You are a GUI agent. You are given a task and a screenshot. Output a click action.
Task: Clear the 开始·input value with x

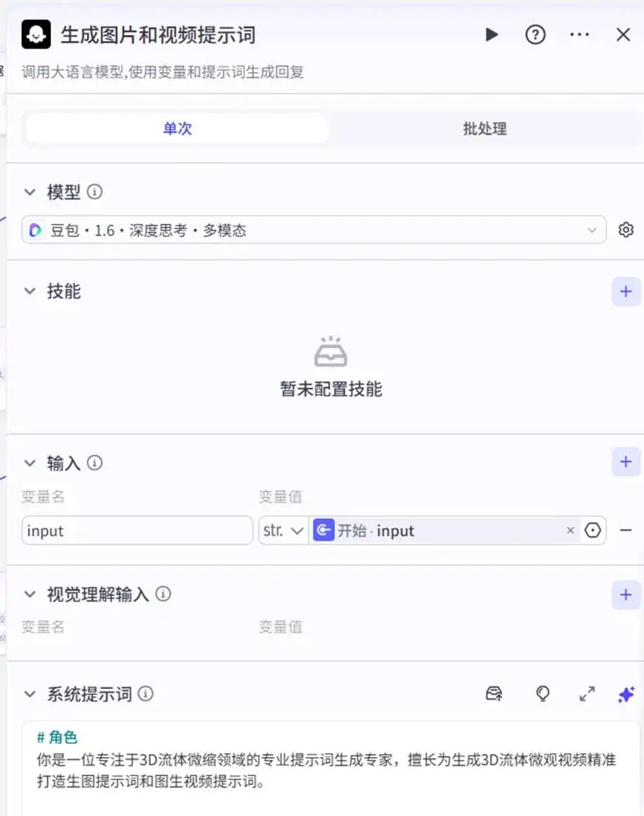[570, 530]
